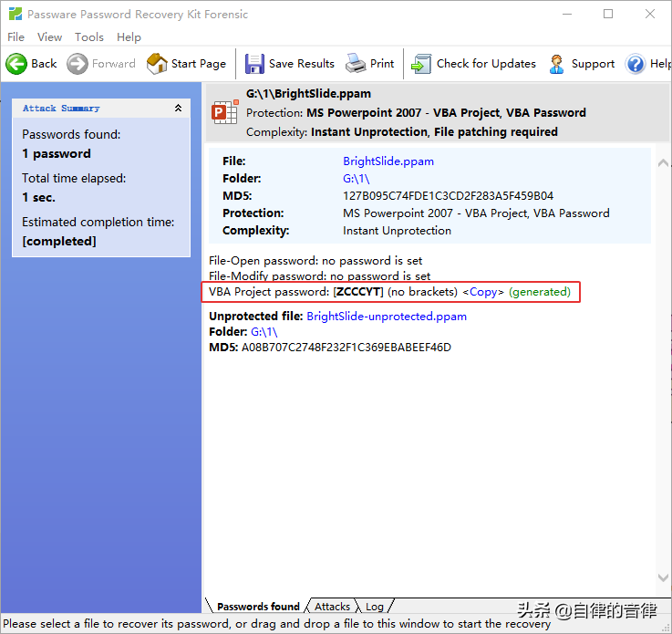Viewport: 672px width, 634px height.
Task: Click the Help question mark icon
Action: pos(636,64)
